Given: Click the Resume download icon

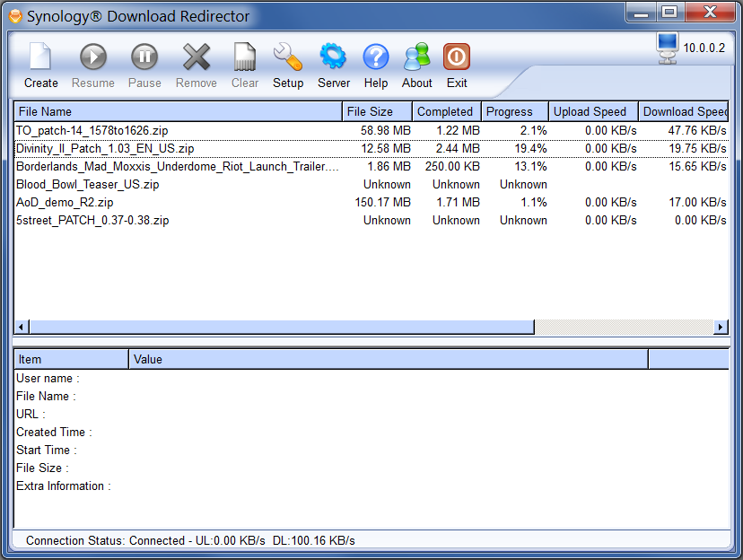Looking at the screenshot, I should 93,57.
